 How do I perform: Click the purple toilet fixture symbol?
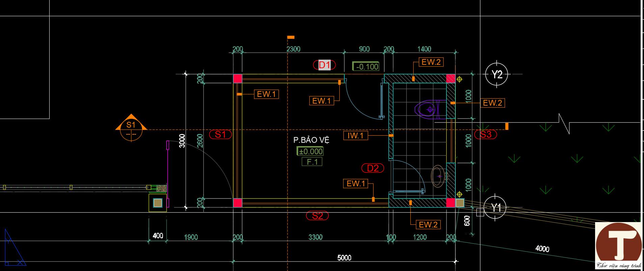pyautogui.click(x=430, y=109)
